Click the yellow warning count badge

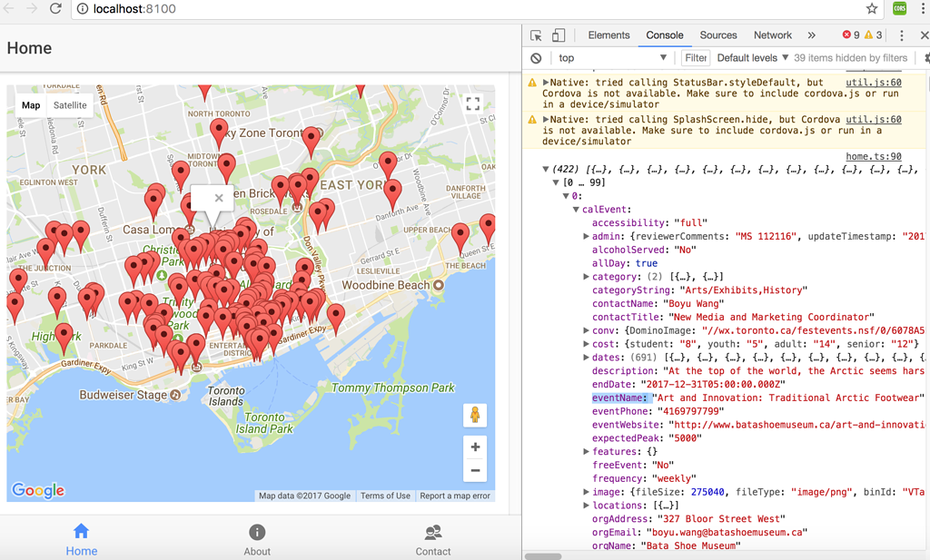click(x=873, y=35)
